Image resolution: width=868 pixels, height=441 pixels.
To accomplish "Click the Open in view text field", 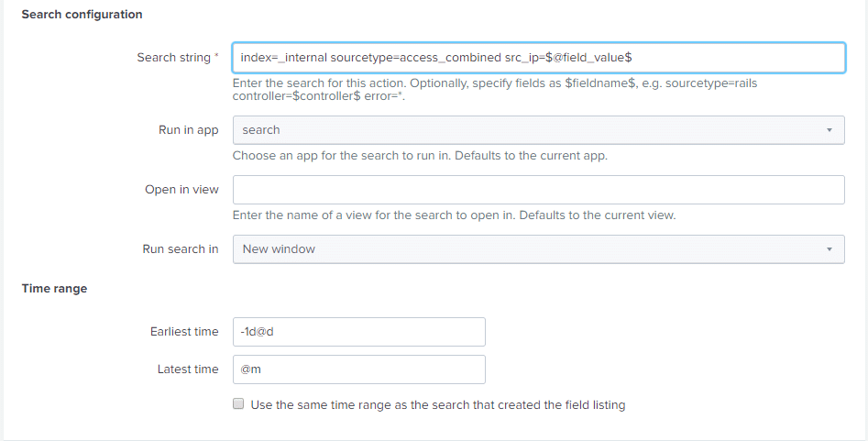I will click(538, 190).
